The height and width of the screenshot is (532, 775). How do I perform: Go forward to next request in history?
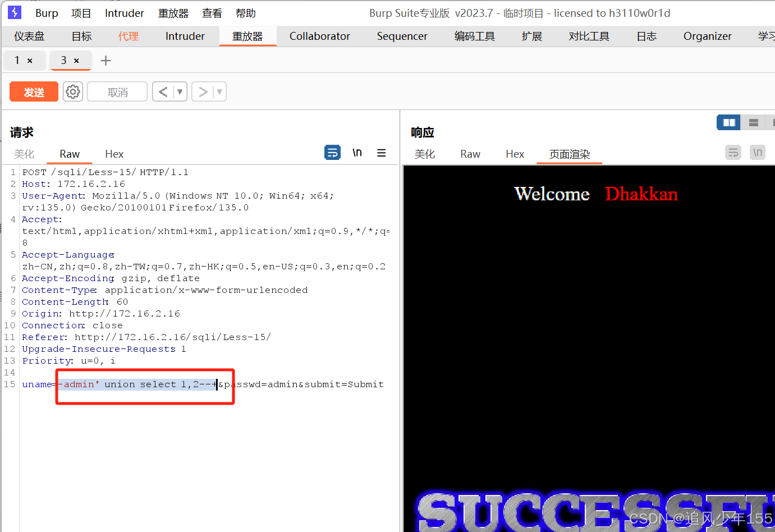point(203,91)
